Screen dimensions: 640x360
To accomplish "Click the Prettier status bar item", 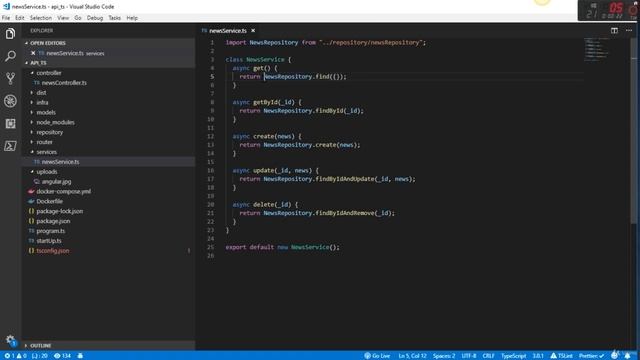I will pyautogui.click(x=591, y=356).
